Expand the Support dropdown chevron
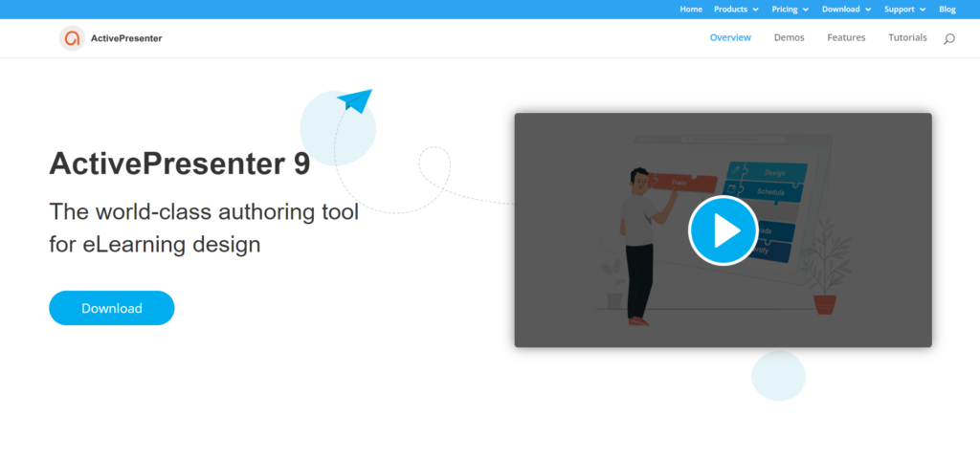 point(922,10)
